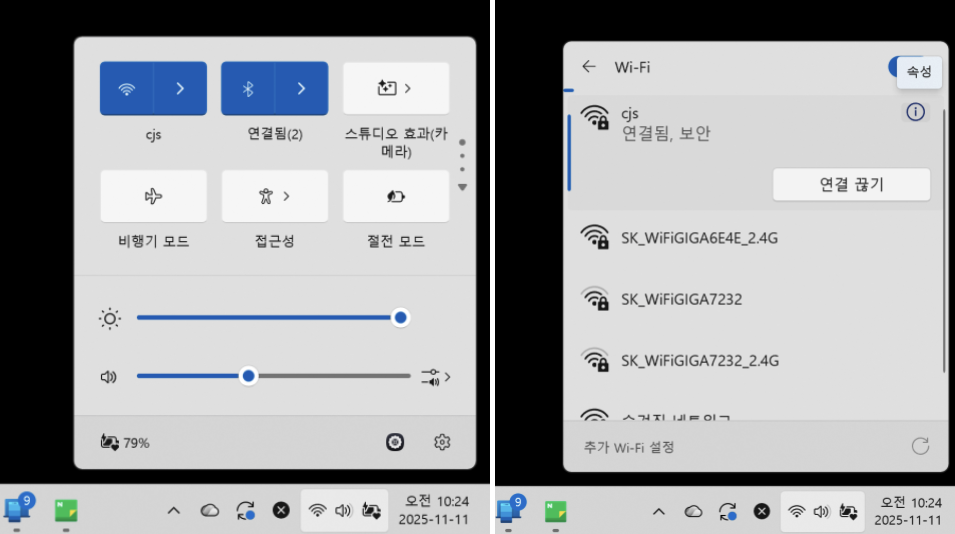Open settings via the gear icon
The image size is (955, 534).
coord(442,442)
